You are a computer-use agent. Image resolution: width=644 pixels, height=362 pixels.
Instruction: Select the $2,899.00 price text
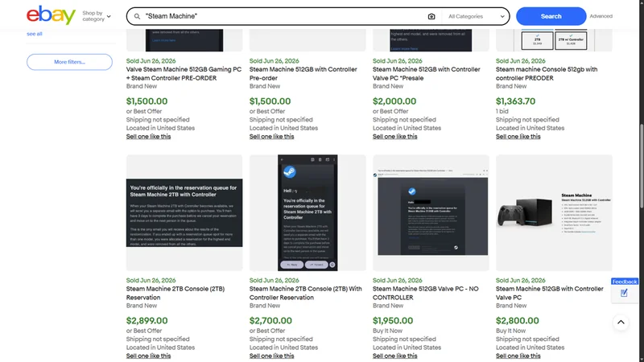point(147,320)
